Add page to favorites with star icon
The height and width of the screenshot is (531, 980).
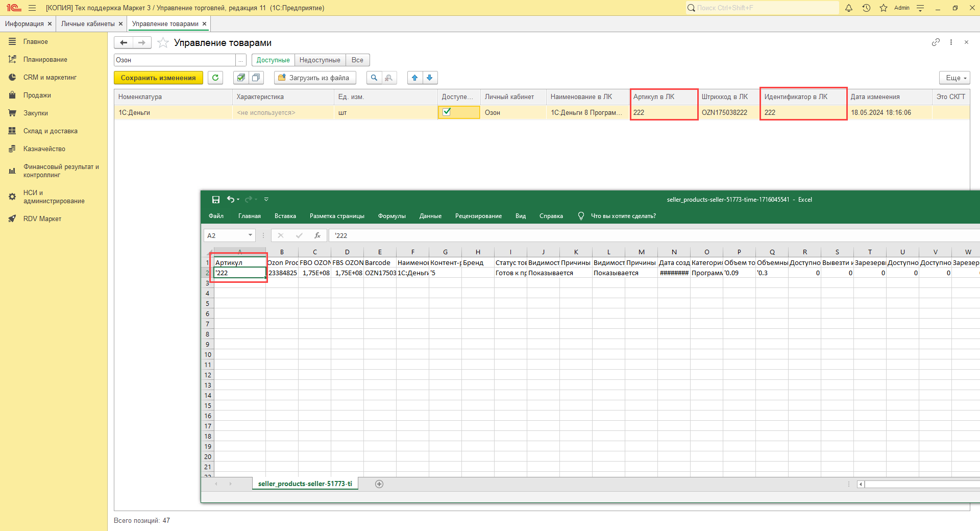pyautogui.click(x=163, y=43)
